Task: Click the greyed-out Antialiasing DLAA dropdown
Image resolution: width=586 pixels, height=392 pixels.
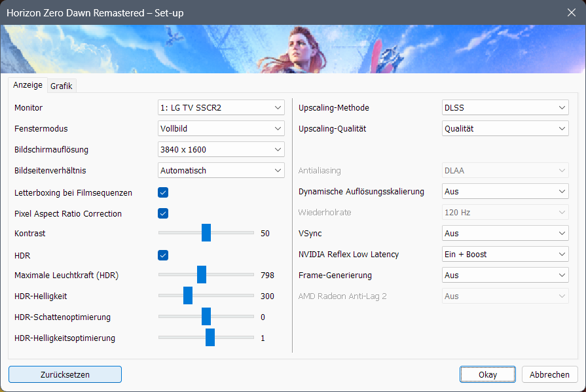Action: [x=505, y=170]
